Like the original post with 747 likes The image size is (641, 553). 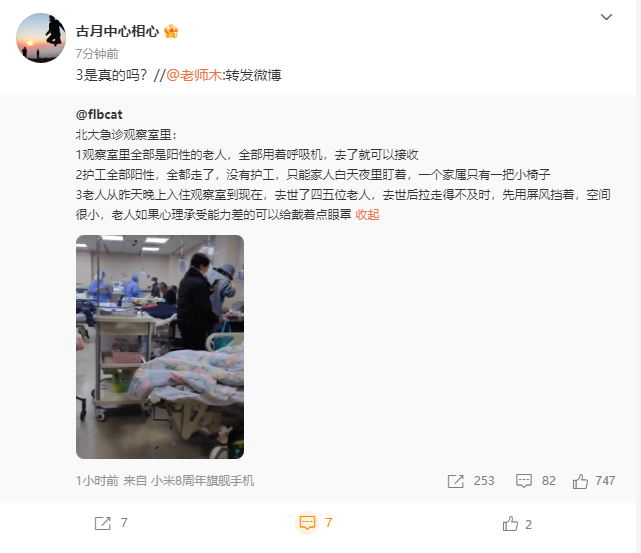(x=580, y=481)
